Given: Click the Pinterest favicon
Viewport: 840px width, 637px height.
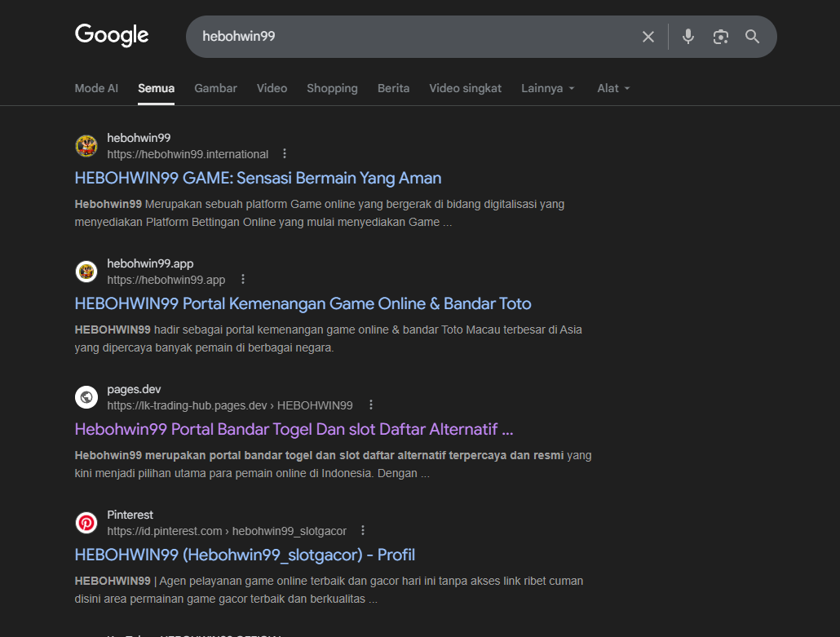Looking at the screenshot, I should coord(86,523).
